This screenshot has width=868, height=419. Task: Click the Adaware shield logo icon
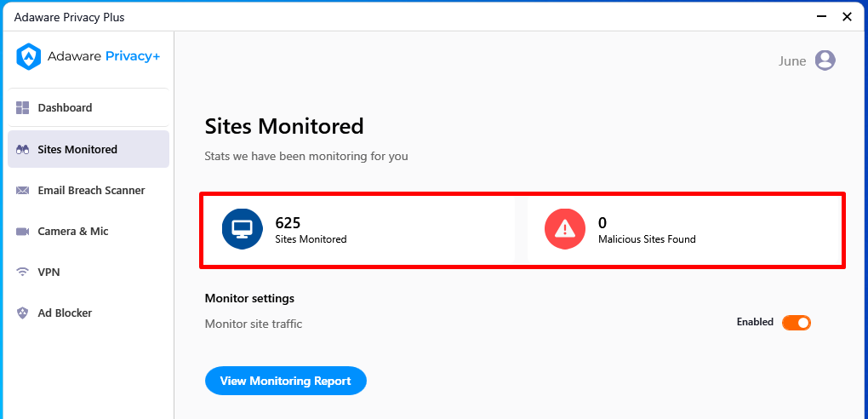coord(28,56)
